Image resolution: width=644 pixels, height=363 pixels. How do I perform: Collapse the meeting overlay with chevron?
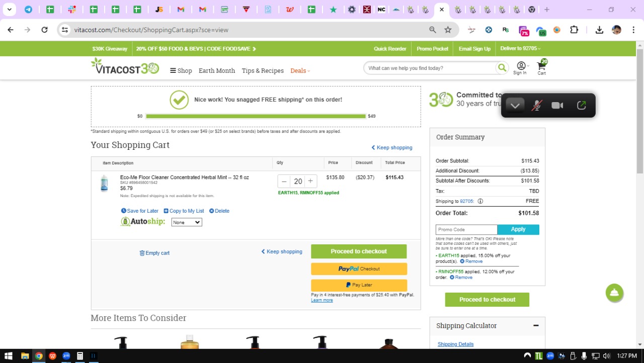coord(515,106)
